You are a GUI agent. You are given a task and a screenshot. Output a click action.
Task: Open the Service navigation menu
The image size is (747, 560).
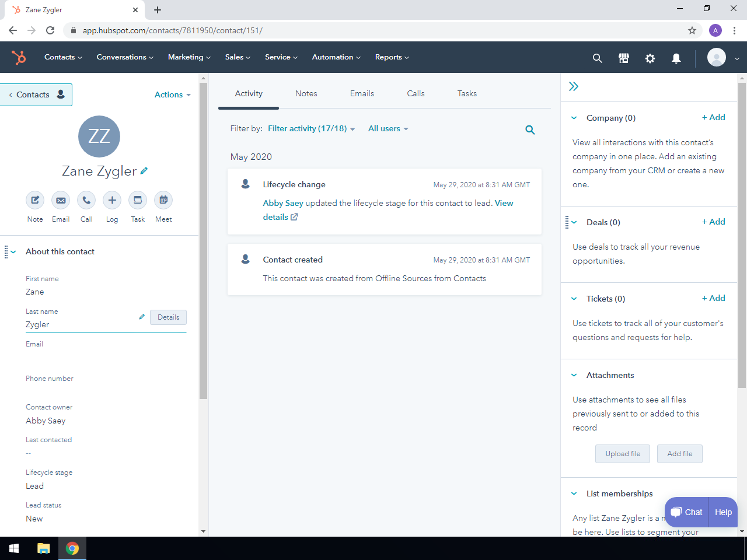pyautogui.click(x=281, y=57)
